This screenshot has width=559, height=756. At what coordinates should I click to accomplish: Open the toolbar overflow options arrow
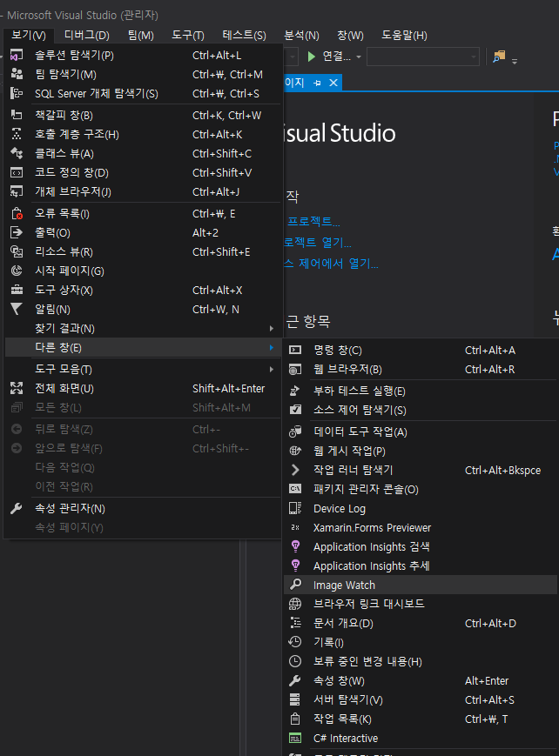515,61
